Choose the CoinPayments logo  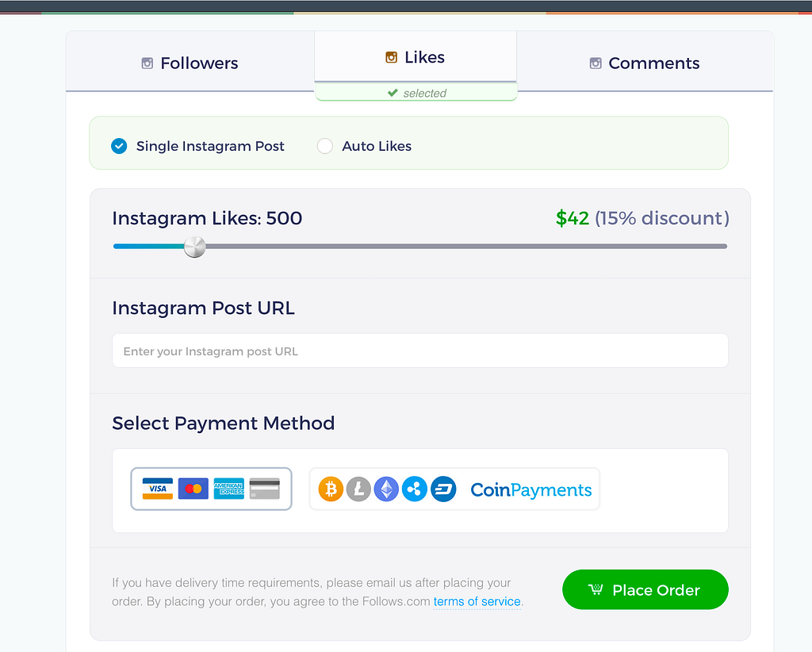531,489
